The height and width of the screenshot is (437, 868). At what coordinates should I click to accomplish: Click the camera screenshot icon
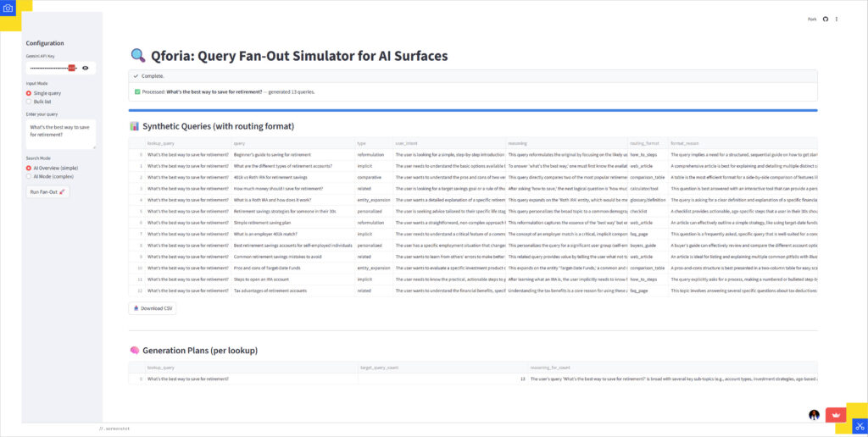click(9, 9)
